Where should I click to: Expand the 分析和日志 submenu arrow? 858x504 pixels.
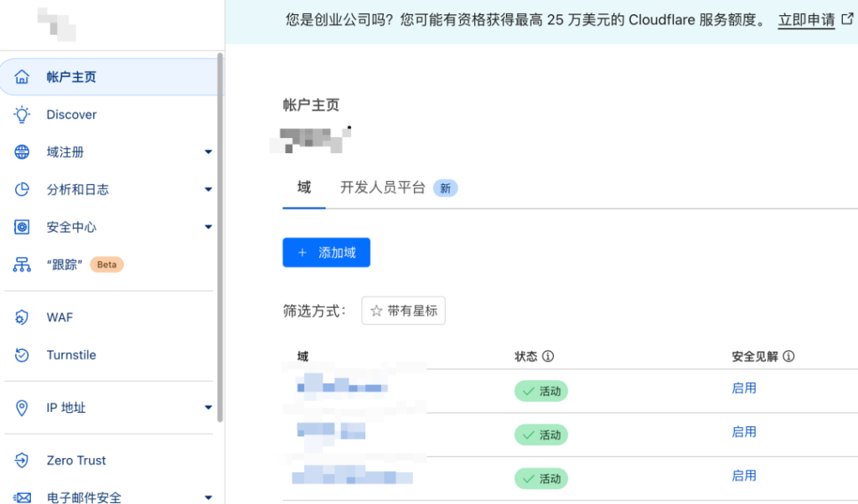click(209, 190)
